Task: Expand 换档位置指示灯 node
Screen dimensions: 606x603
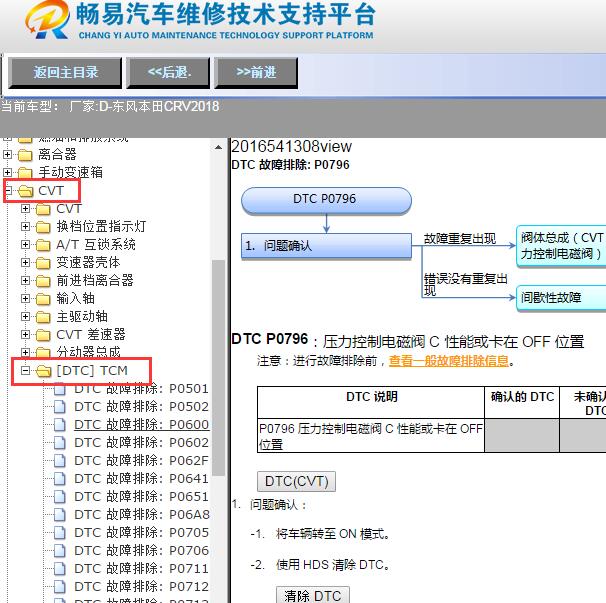Action: pyautogui.click(x=26, y=227)
